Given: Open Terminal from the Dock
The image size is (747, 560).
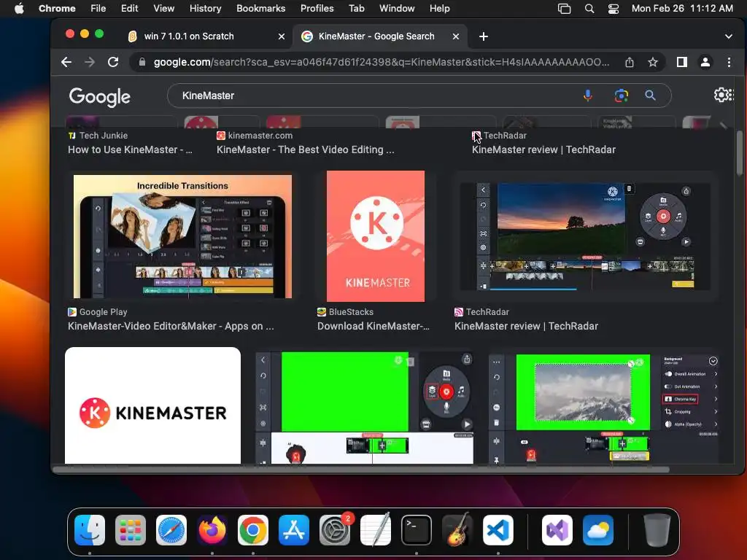Looking at the screenshot, I should [417, 530].
